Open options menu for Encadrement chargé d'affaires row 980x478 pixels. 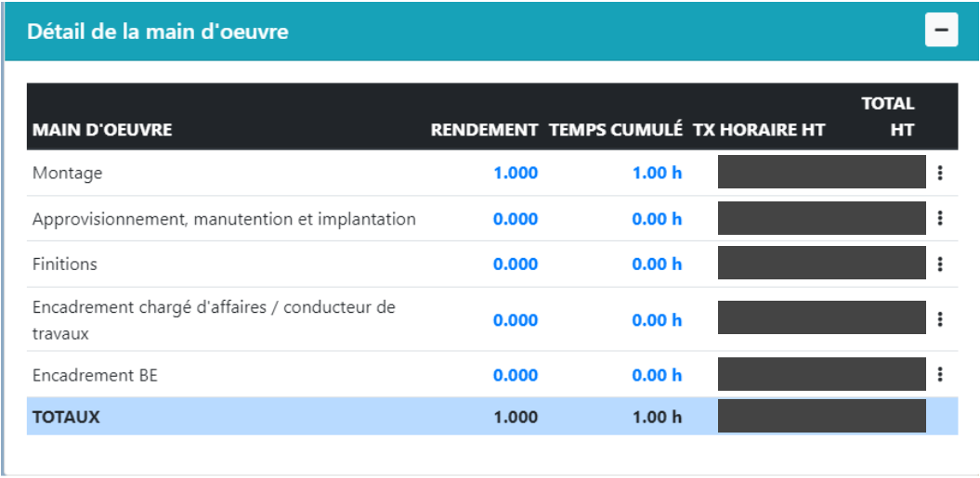940,319
